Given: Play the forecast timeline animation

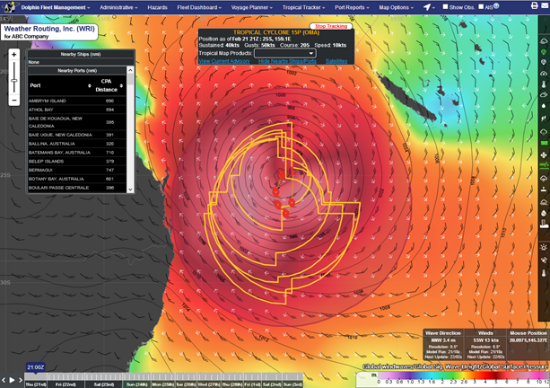Looking at the screenshot, I should [x=12, y=380].
